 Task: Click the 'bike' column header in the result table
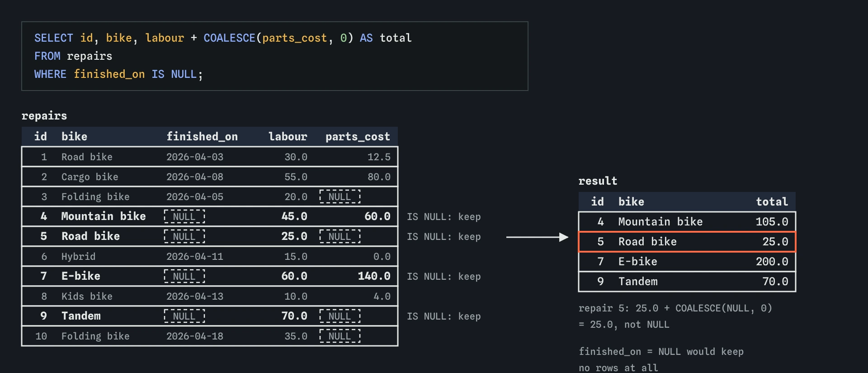[632, 202]
